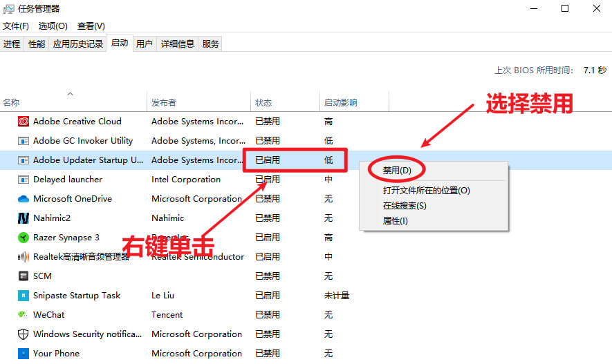Click the Your Phone app icon
This screenshot has height=364, width=612.
23,354
